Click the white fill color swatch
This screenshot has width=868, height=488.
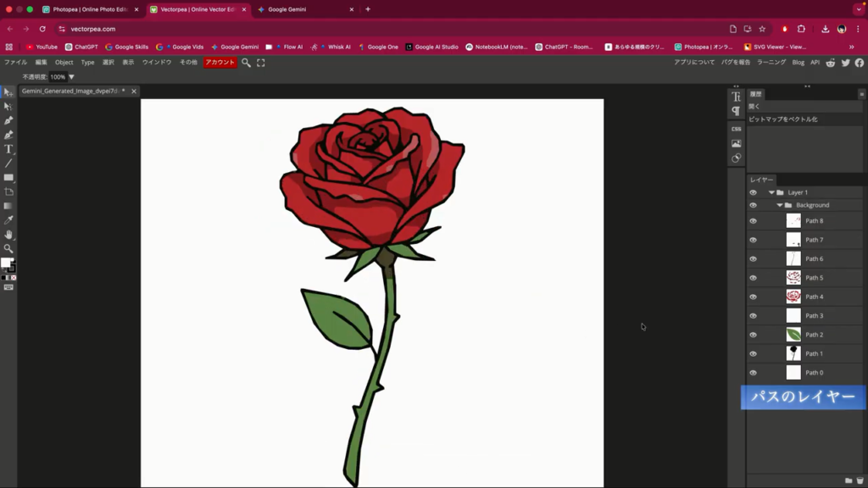tap(6, 263)
